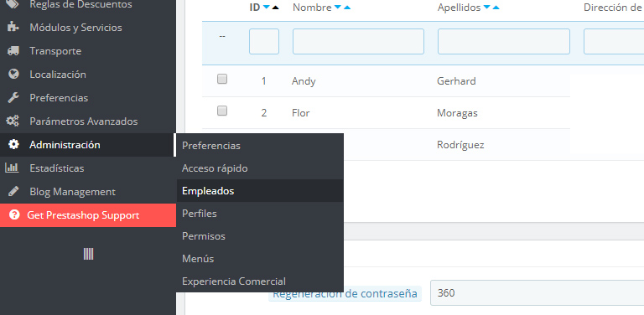Click the gears icon for Parámetros Avanzados
The height and width of the screenshot is (315, 644).
coord(13,121)
